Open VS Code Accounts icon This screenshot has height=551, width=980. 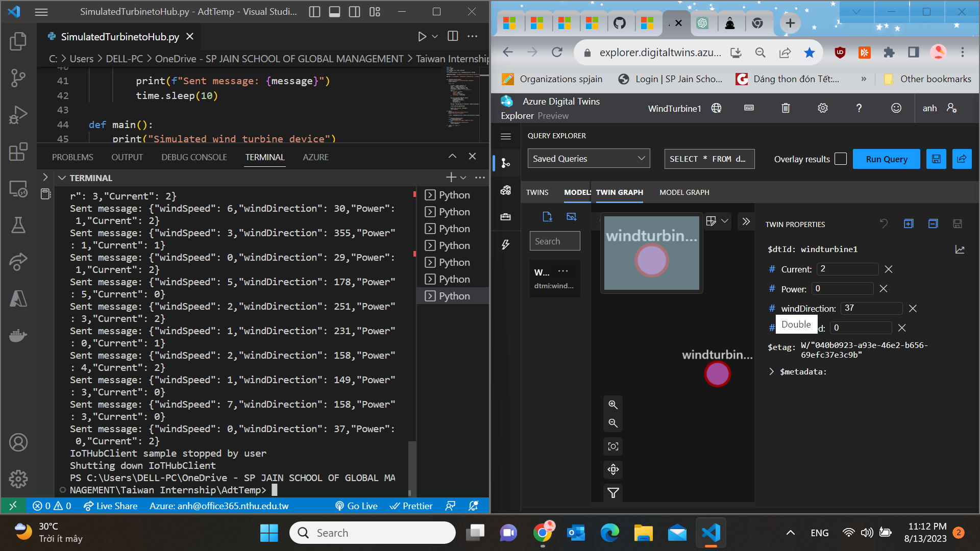click(18, 442)
